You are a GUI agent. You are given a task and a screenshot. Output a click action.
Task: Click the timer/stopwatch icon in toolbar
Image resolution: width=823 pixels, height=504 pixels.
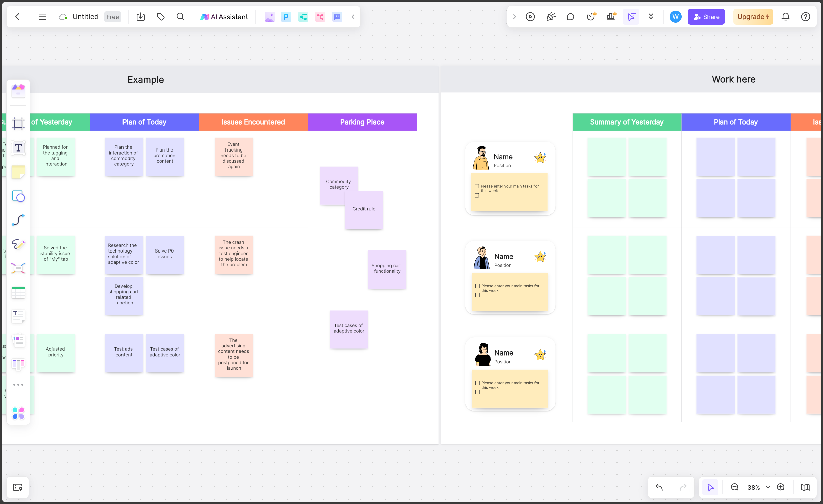coord(591,16)
